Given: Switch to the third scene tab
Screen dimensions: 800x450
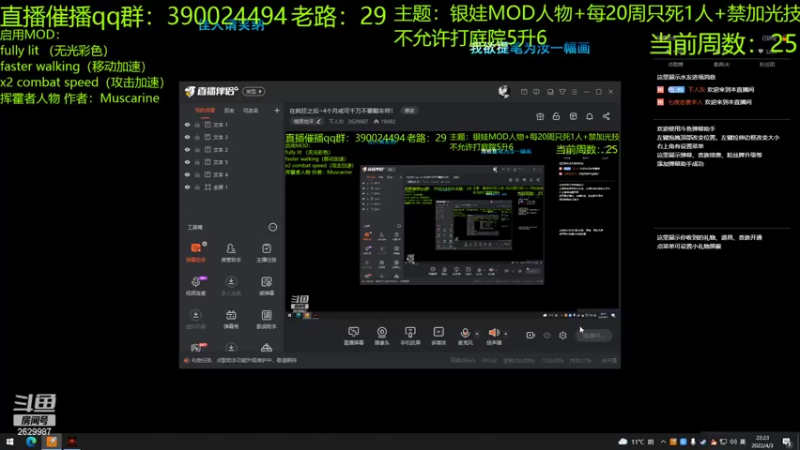Looking at the screenshot, I should [x=251, y=110].
